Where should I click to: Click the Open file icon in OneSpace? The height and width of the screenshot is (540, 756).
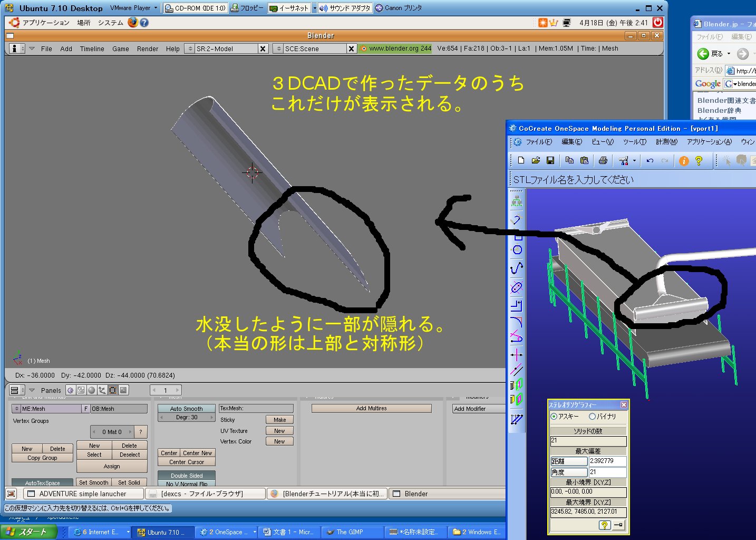tap(536, 160)
